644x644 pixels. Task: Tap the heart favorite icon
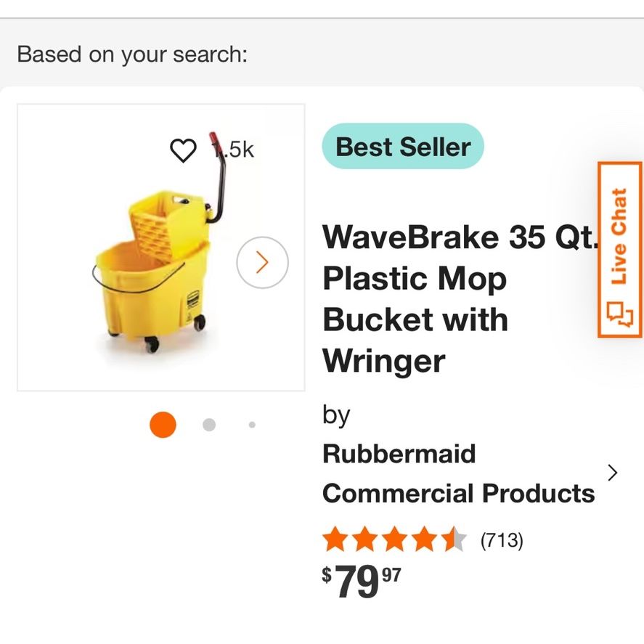coord(183,150)
